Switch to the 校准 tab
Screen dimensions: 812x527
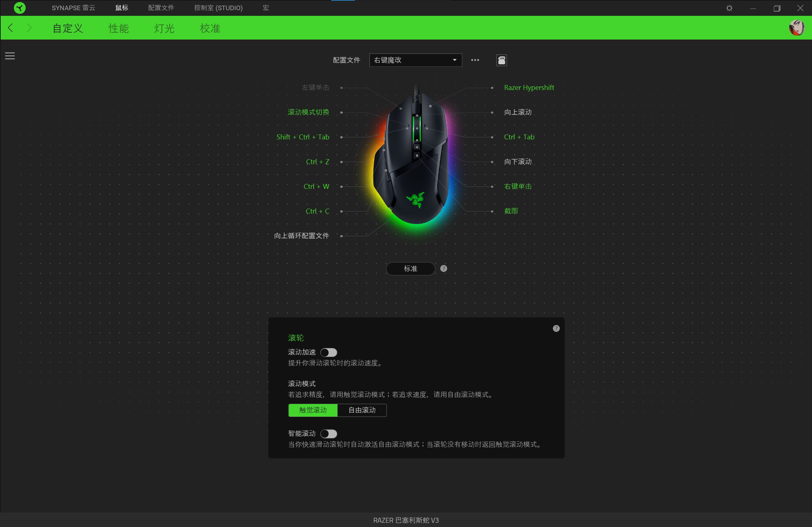tap(210, 28)
